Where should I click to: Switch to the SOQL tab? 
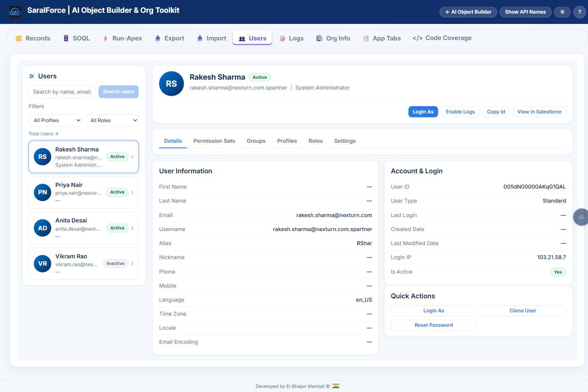[x=76, y=38]
